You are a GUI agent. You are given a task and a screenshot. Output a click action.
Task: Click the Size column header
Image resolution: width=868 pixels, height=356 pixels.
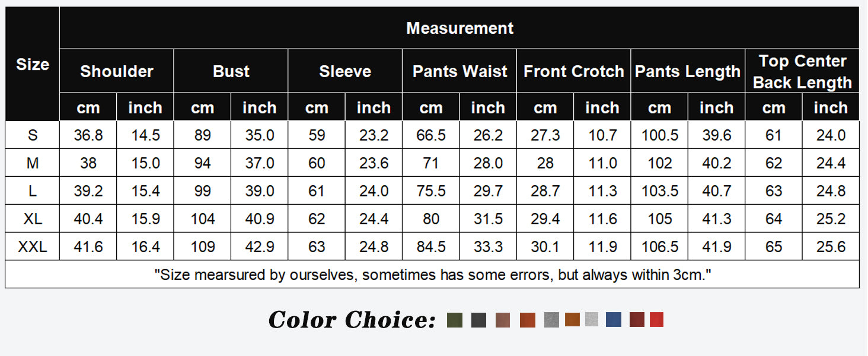pos(33,64)
